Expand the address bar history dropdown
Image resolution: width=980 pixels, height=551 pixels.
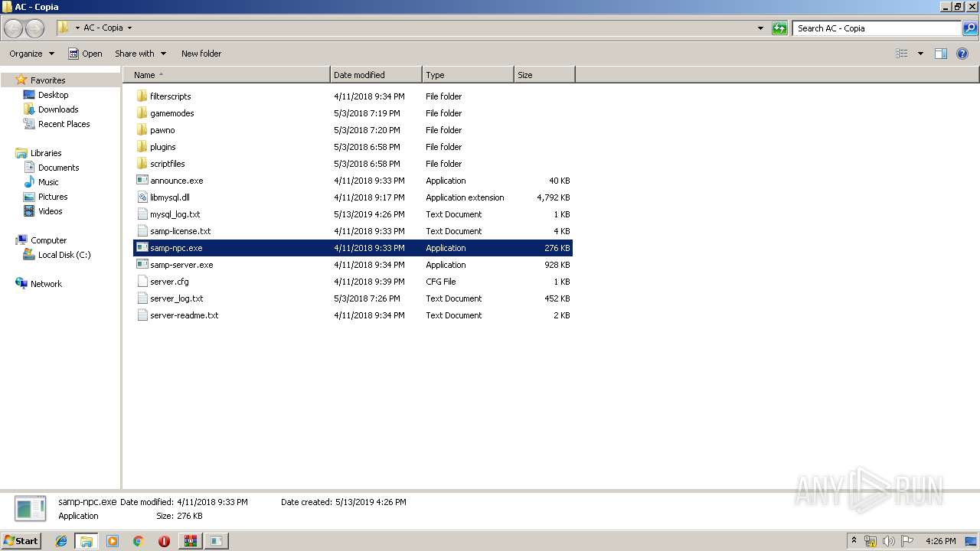click(x=760, y=28)
